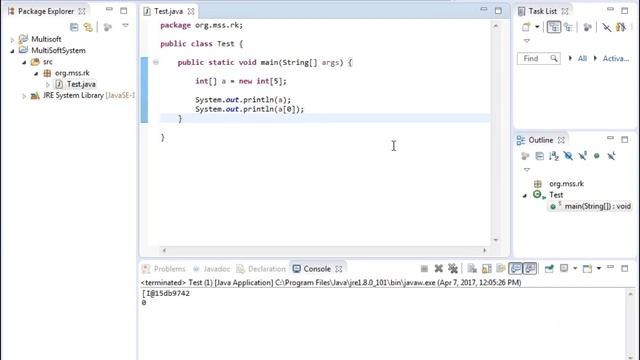The height and width of the screenshot is (360, 640).
Task: Collapse the MultiSoftSystem project node
Action: (12, 51)
